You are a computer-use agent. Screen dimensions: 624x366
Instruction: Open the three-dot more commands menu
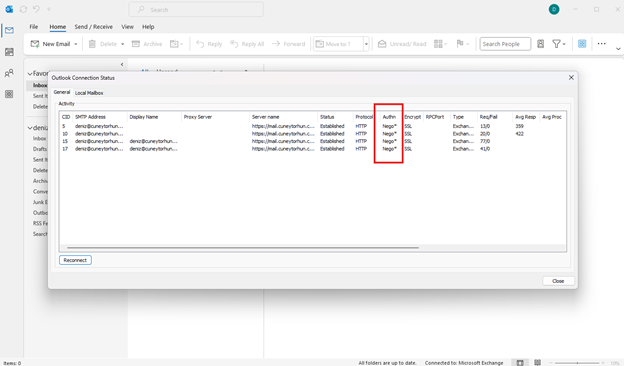pyautogui.click(x=601, y=44)
